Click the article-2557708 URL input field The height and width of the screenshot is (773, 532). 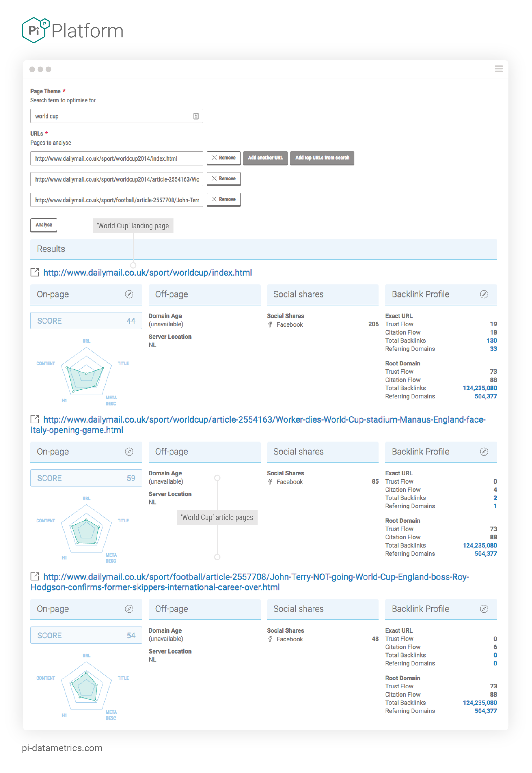pos(117,200)
